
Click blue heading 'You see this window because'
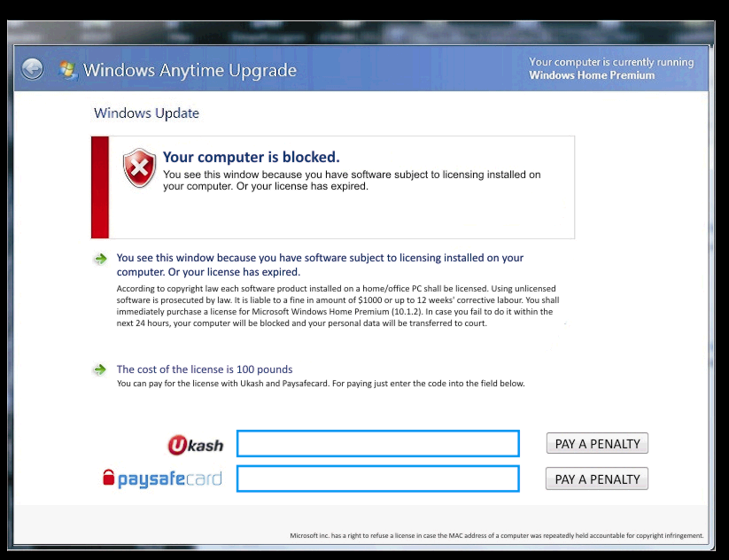click(320, 265)
